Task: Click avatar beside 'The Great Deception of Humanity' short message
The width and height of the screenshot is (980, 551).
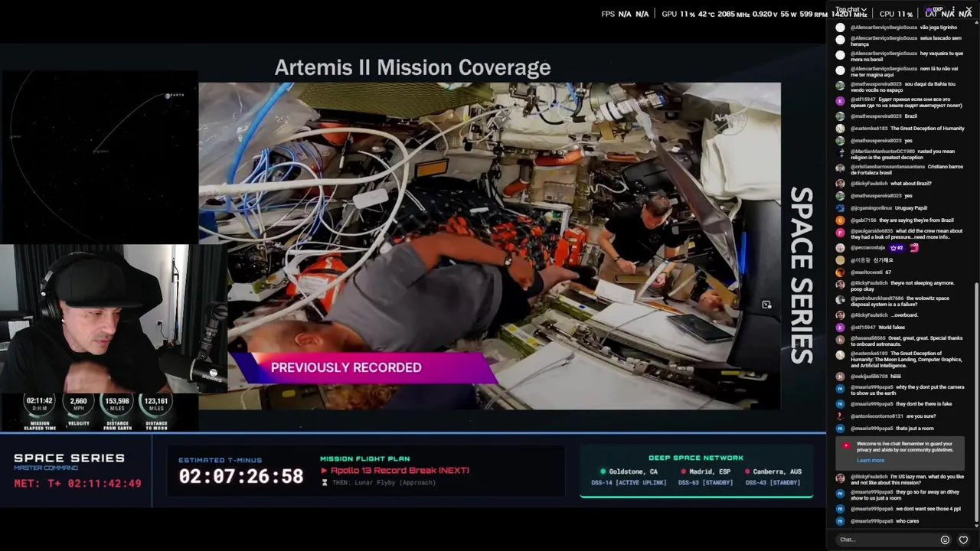Action: [840, 129]
